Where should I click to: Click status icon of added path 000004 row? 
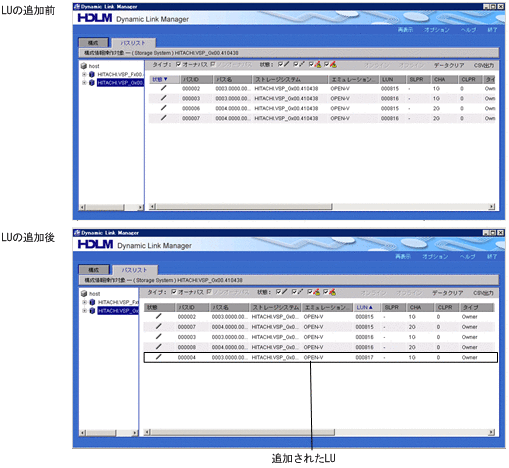pyautogui.click(x=159, y=357)
